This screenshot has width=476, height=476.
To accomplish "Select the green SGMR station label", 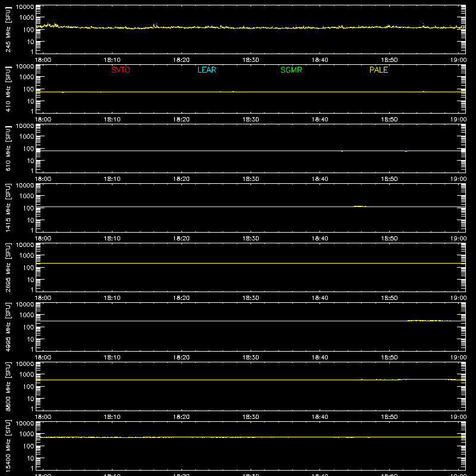I will [x=291, y=70].
